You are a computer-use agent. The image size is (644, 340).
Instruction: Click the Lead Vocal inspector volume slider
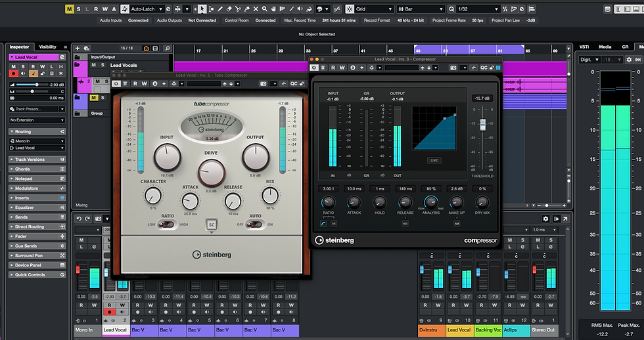tap(31, 85)
